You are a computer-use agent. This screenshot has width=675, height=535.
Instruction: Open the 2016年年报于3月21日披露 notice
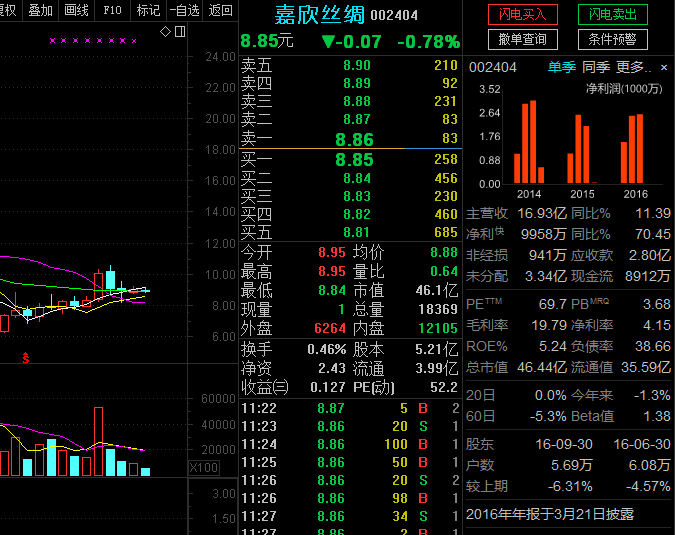550,514
